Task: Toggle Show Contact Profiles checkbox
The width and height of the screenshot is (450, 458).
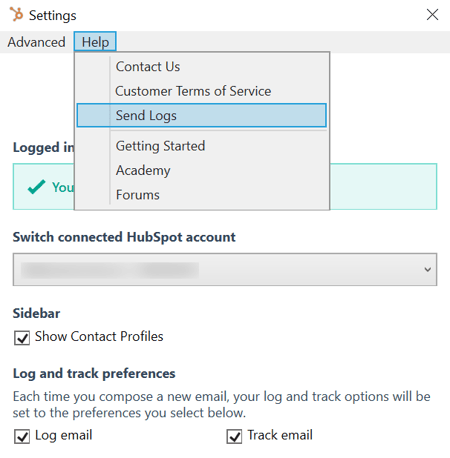Action: (x=22, y=338)
